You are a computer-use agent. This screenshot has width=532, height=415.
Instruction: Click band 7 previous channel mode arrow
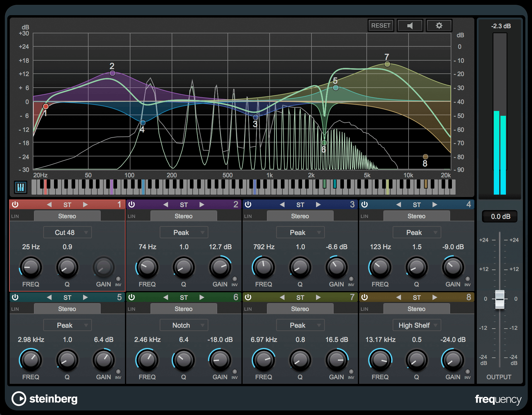coord(282,297)
